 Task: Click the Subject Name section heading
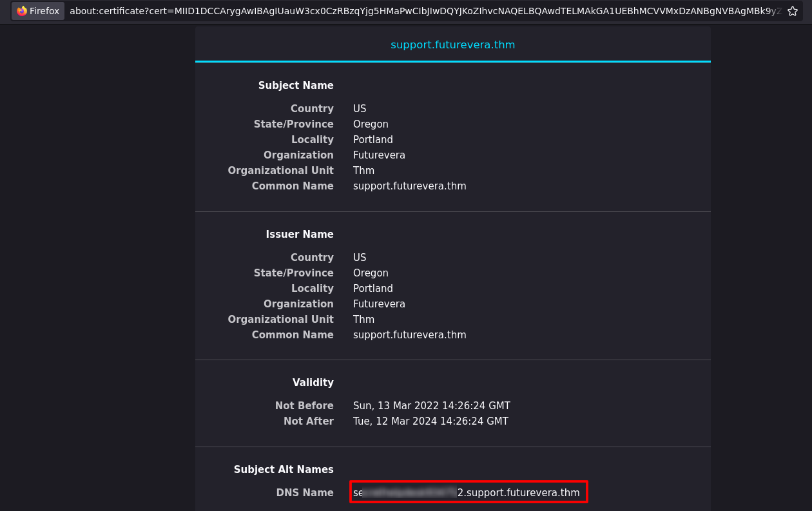pyautogui.click(x=296, y=86)
